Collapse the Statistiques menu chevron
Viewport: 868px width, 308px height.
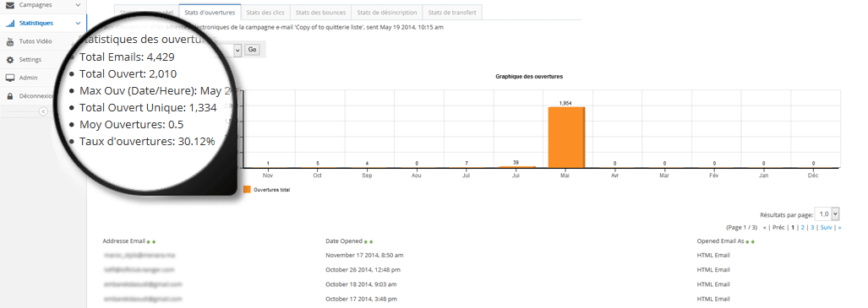click(78, 24)
